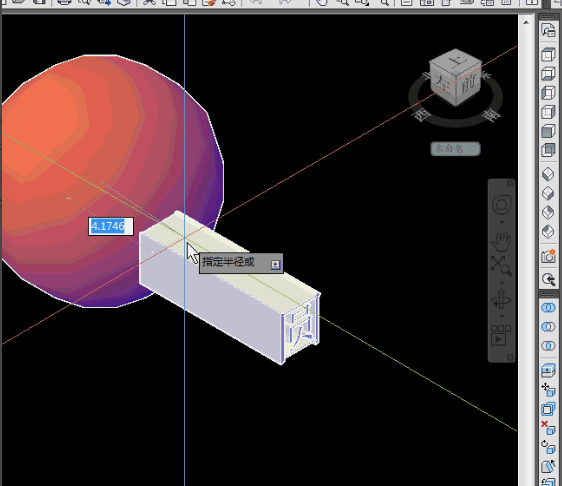Select the Move faces tool
The height and width of the screenshot is (486, 562).
point(548,390)
